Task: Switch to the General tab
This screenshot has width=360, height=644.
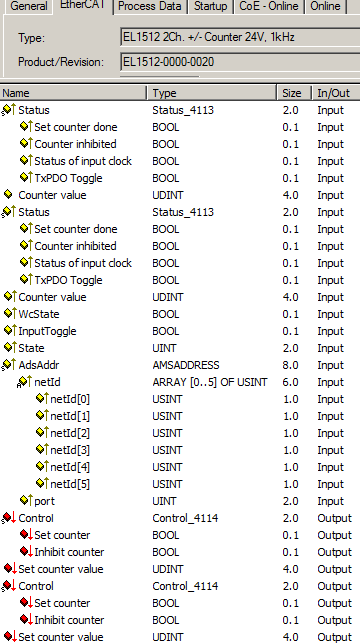Action: click(x=28, y=7)
